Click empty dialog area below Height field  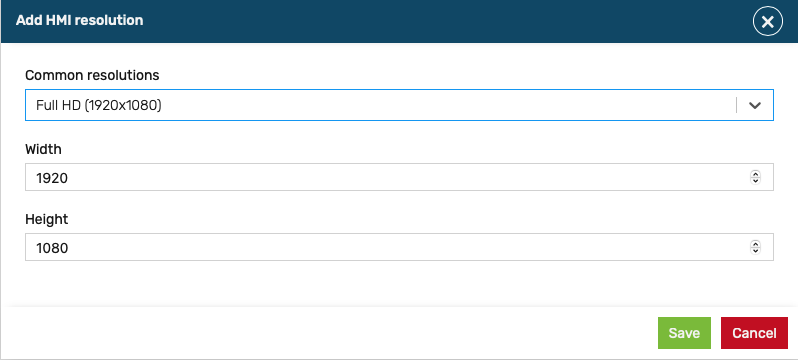click(x=399, y=283)
